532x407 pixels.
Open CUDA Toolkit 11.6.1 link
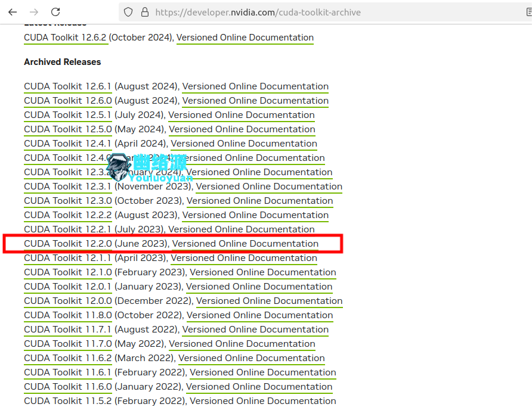tap(67, 372)
